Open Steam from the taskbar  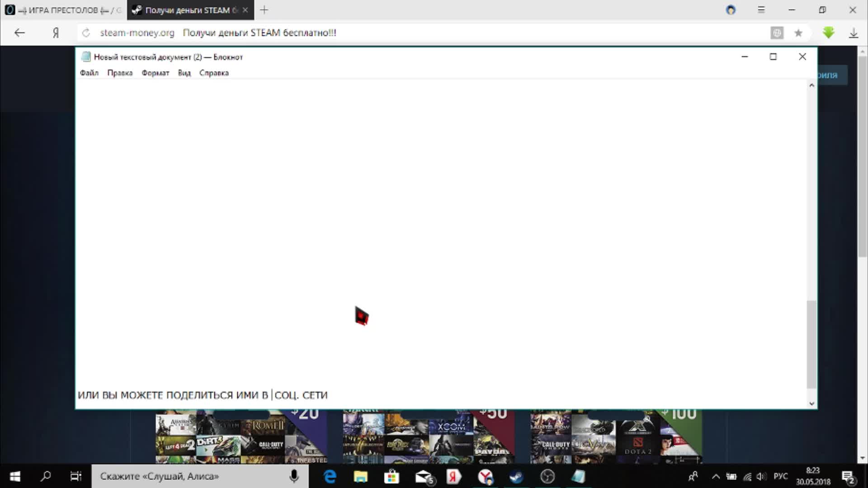[x=516, y=476]
